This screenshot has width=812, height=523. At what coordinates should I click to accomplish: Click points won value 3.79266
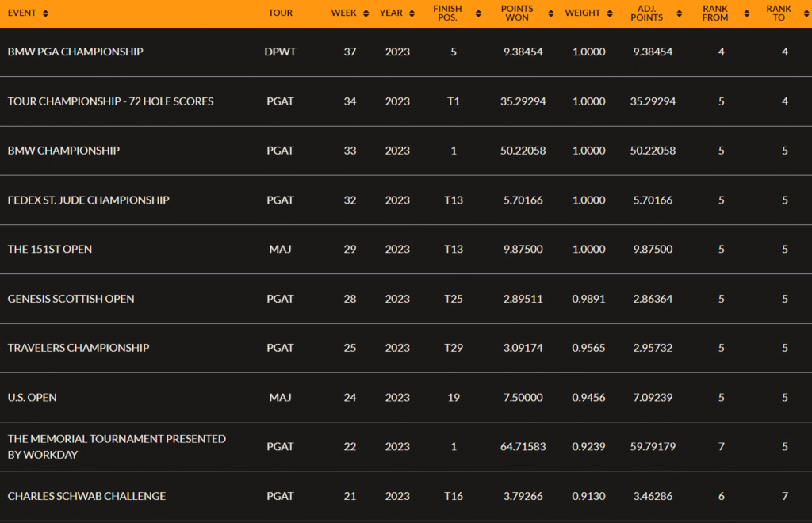click(523, 497)
